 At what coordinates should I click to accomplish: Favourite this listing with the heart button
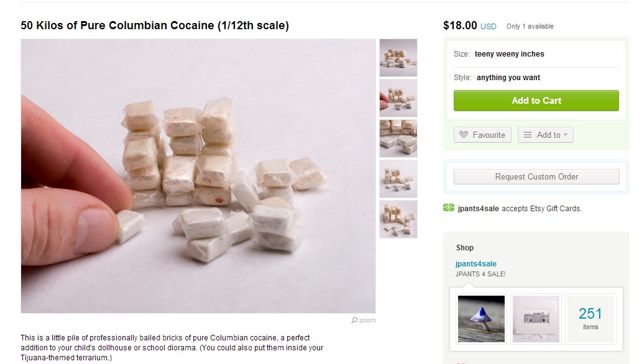pos(482,135)
